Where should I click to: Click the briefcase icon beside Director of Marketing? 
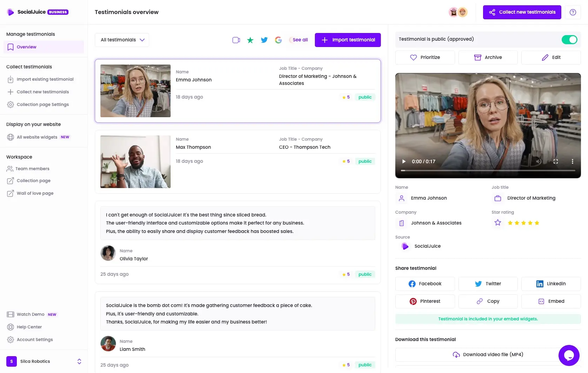[498, 198]
